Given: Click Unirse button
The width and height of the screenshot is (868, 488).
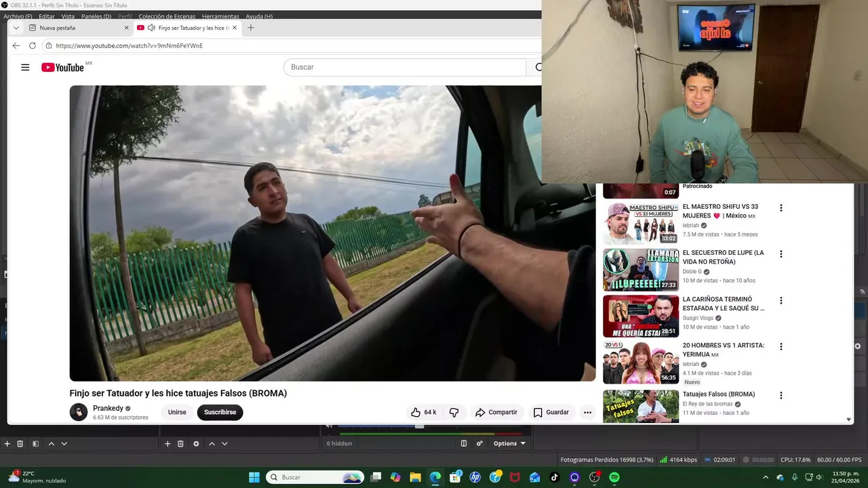Looking at the screenshot, I should point(177,412).
